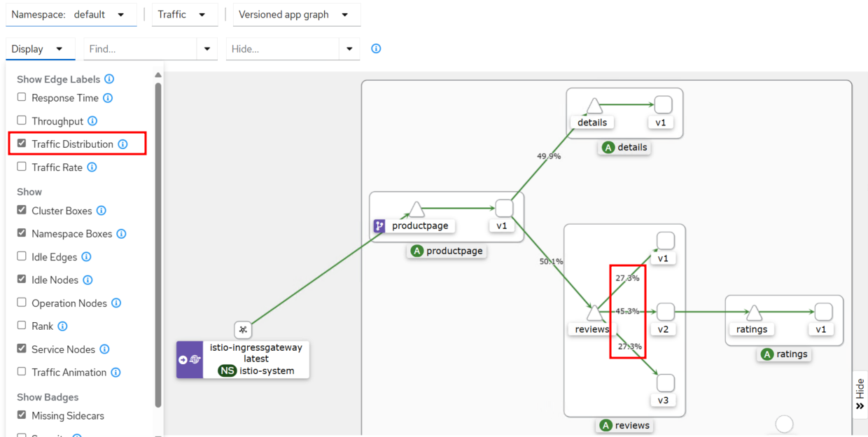This screenshot has width=868, height=437.
Task: Click the 50.1% edge label
Action: coord(552,261)
